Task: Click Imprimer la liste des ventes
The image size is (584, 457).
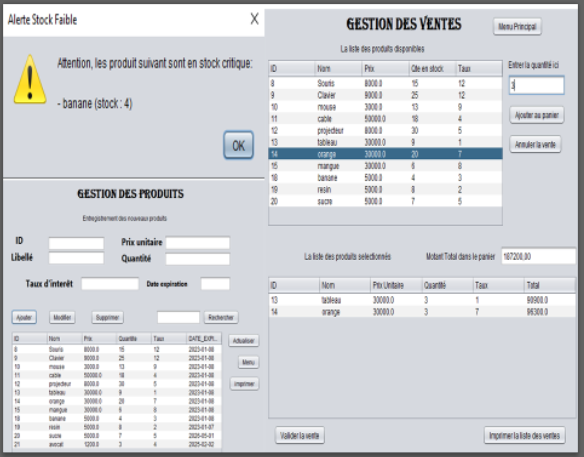Action: point(524,435)
